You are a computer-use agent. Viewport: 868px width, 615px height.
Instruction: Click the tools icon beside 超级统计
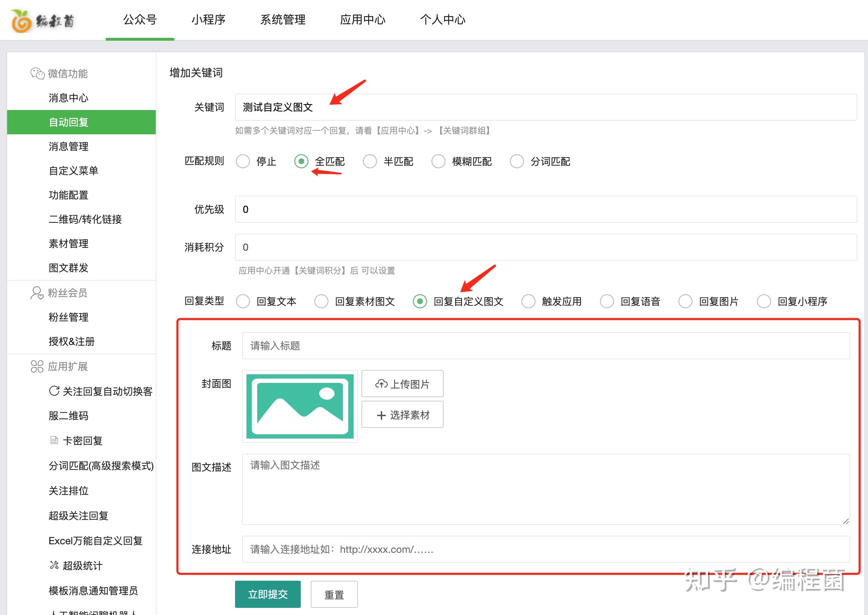(54, 565)
